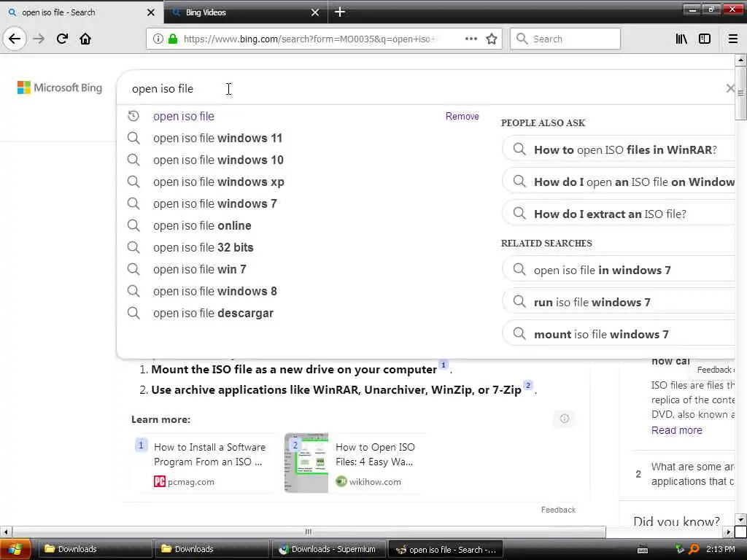Screen dimensions: 747x560
Task: Select suggestion 'open iso file descargar'
Action: click(x=214, y=314)
